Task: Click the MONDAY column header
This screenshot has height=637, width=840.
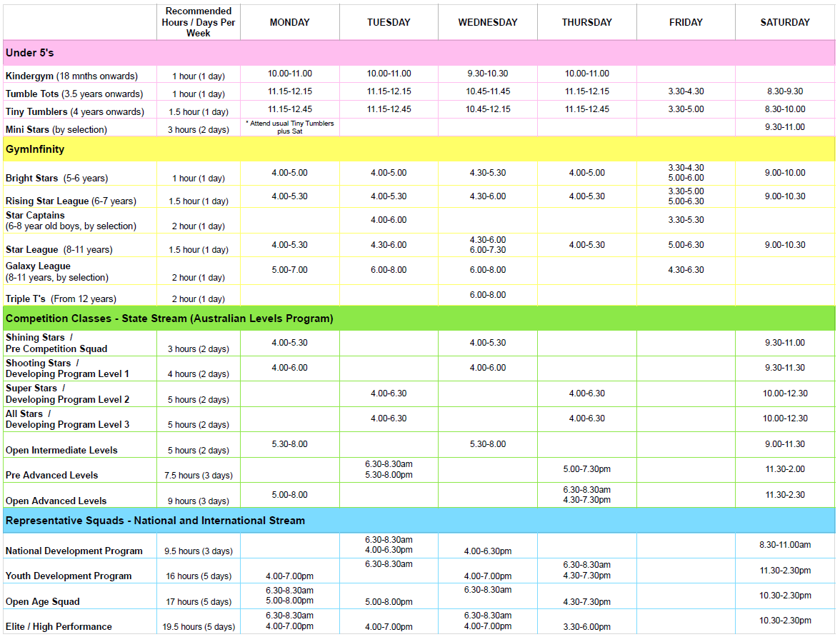Action: click(289, 22)
